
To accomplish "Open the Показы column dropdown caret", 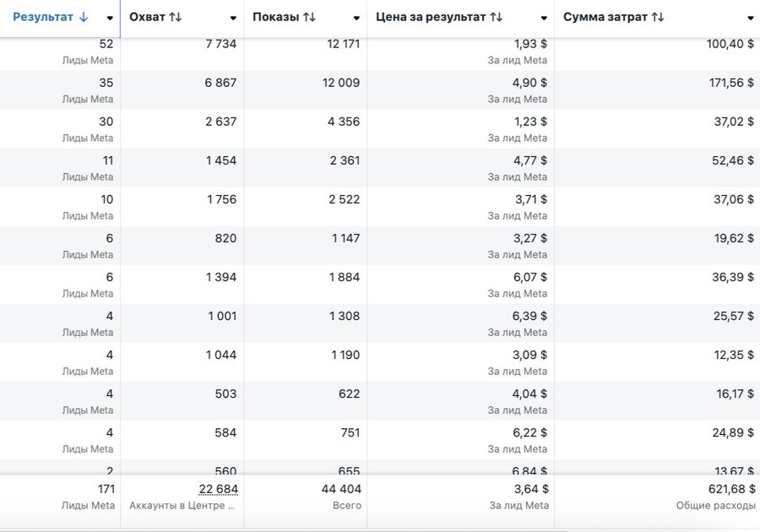I will click(x=356, y=18).
